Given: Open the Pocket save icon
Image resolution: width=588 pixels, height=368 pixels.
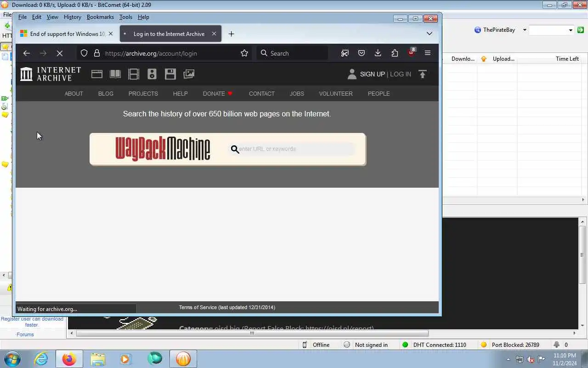Looking at the screenshot, I should coord(362,53).
